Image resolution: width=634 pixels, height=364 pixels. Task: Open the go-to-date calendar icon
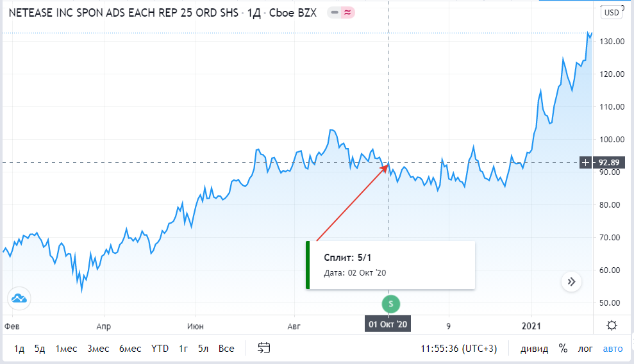pos(264,348)
